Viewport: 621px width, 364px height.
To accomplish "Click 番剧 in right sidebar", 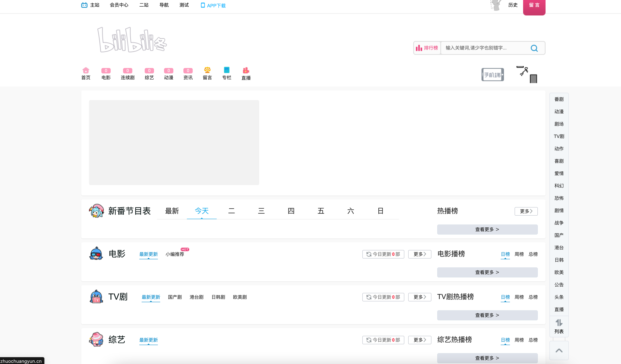I will pyautogui.click(x=559, y=99).
